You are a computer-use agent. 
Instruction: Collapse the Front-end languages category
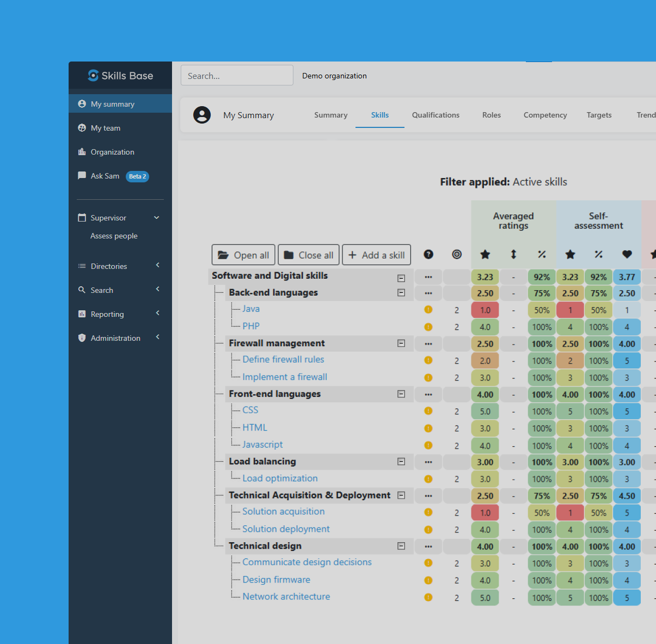[401, 394]
